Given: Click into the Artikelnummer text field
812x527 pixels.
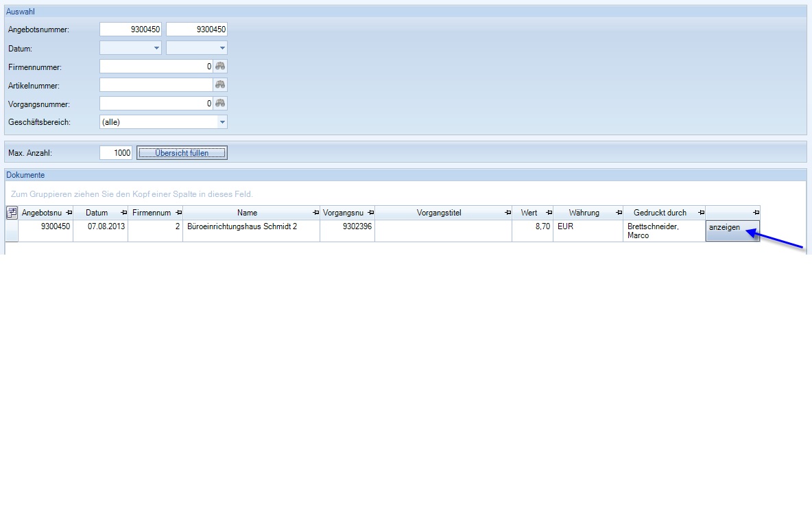Looking at the screenshot, I should point(156,85).
